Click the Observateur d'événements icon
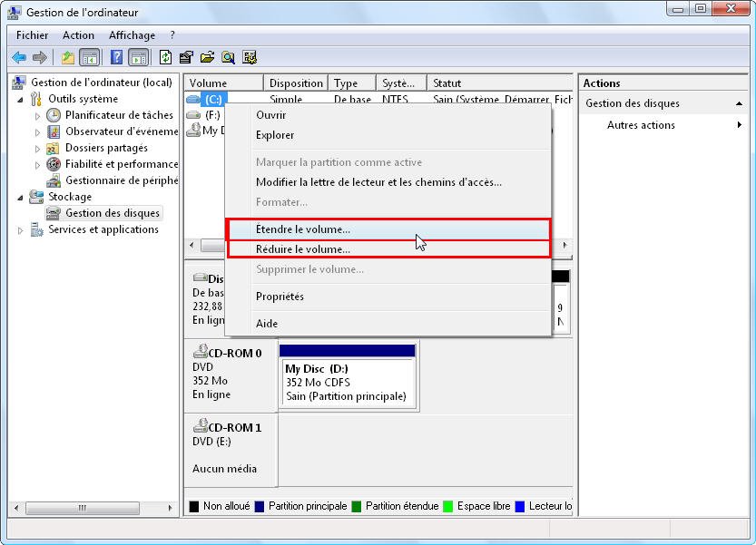The height and width of the screenshot is (545, 756). (53, 131)
